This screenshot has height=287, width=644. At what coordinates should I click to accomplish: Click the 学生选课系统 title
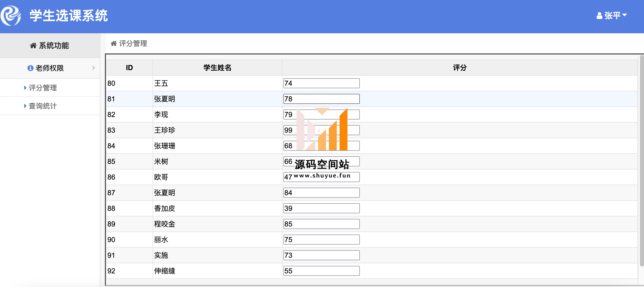point(69,16)
